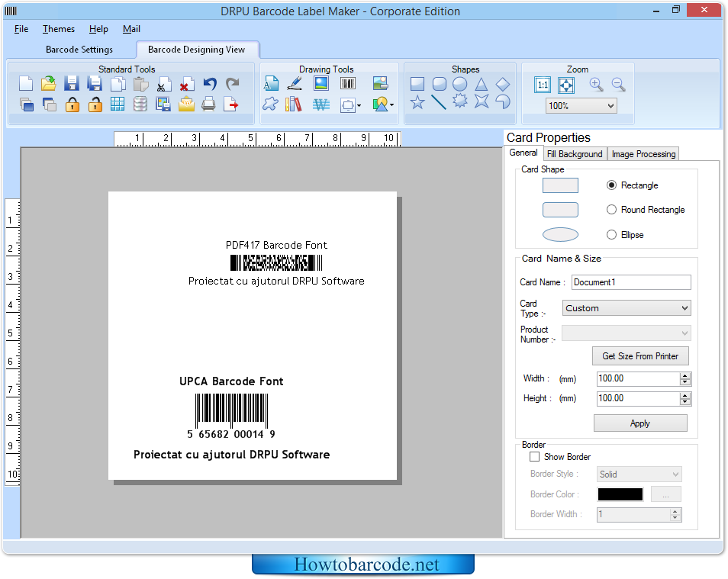The height and width of the screenshot is (579, 728).
Task: Click the Width value field
Action: click(639, 378)
